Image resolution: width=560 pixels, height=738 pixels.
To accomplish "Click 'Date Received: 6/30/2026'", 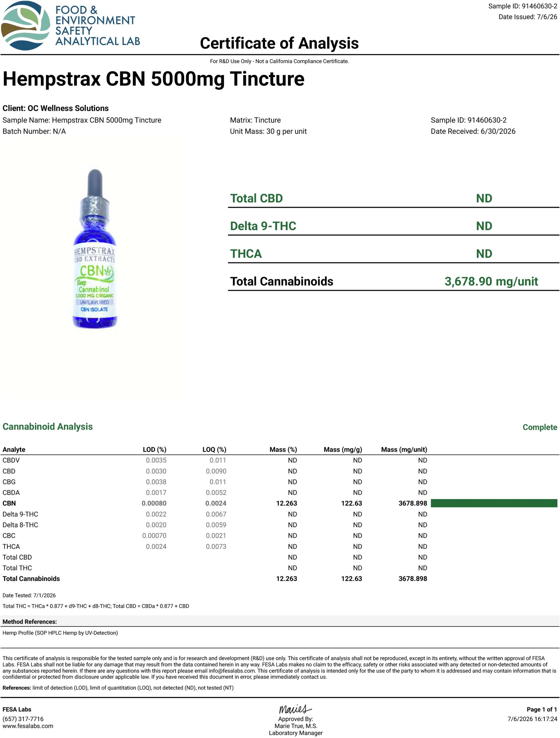I will (x=473, y=131).
